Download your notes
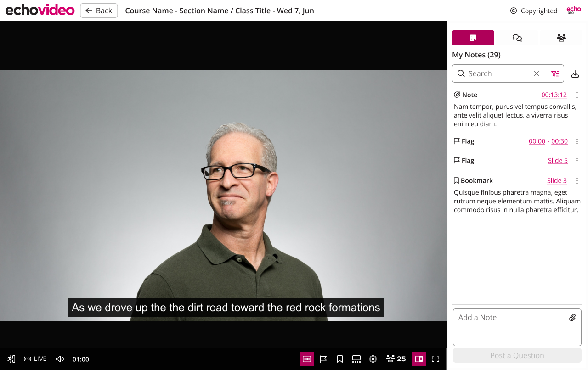Image resolution: width=588 pixels, height=370 pixels. pos(575,73)
